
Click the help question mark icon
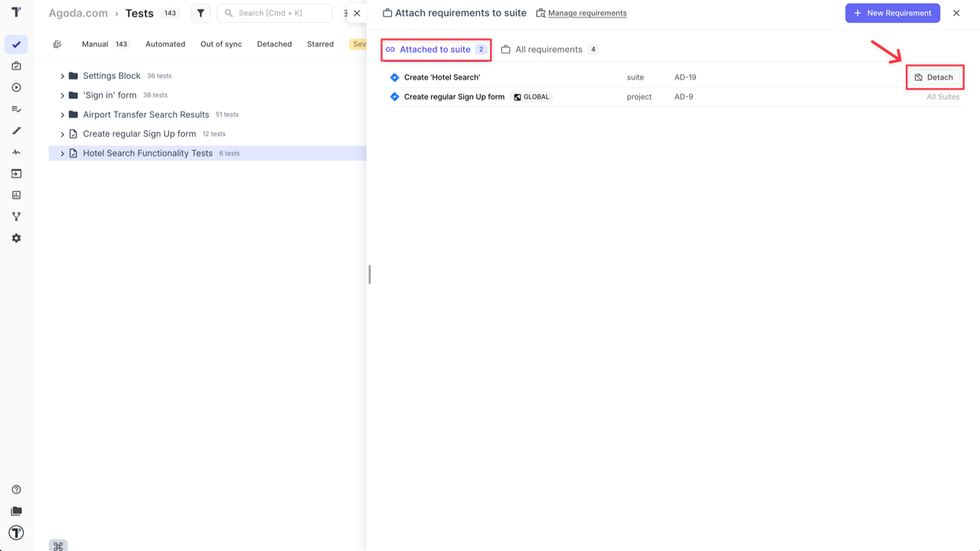point(16,490)
